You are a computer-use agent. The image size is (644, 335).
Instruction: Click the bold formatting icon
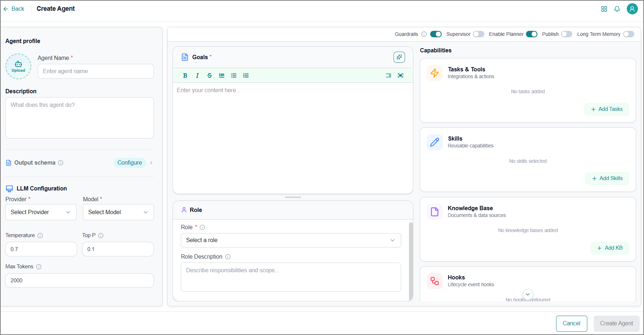tap(185, 75)
